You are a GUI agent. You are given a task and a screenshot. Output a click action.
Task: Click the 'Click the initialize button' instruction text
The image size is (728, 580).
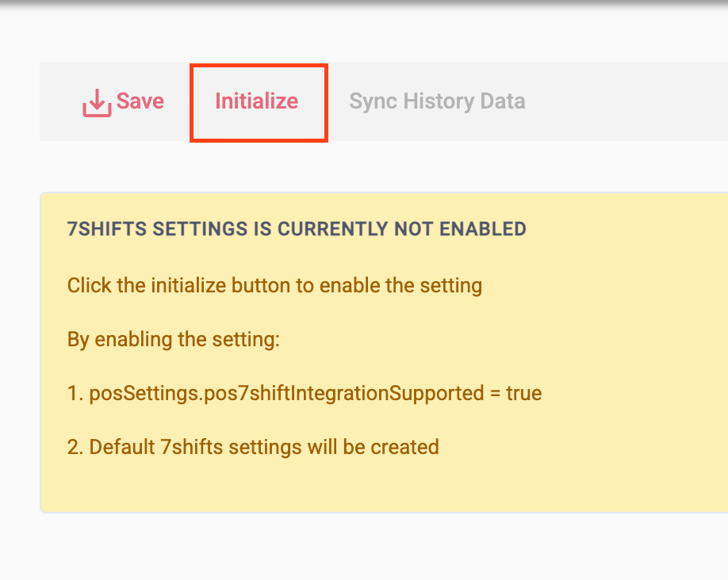click(x=274, y=285)
